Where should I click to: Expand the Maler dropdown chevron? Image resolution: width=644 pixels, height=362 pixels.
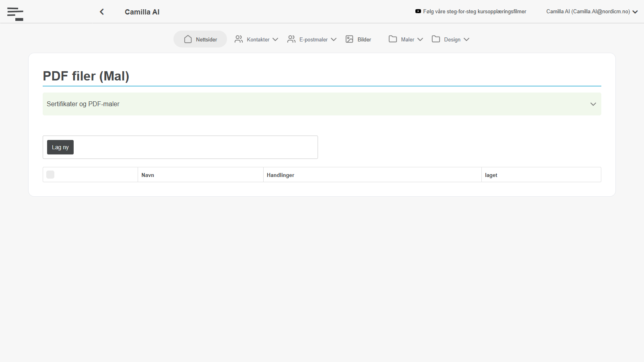420,39
